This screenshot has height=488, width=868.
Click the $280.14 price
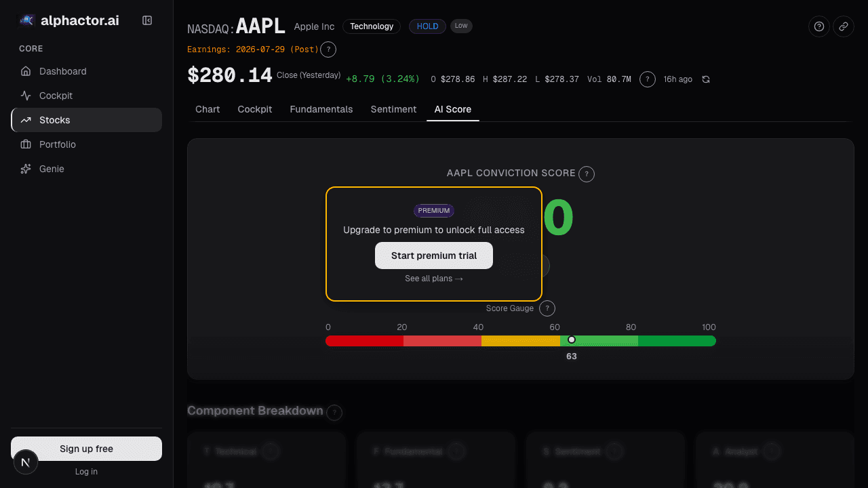(x=230, y=75)
